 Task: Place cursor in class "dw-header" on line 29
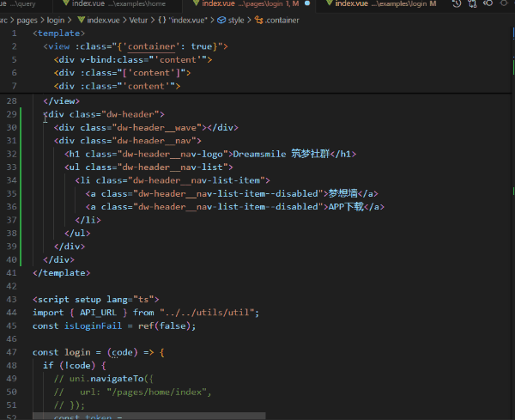click(x=130, y=114)
